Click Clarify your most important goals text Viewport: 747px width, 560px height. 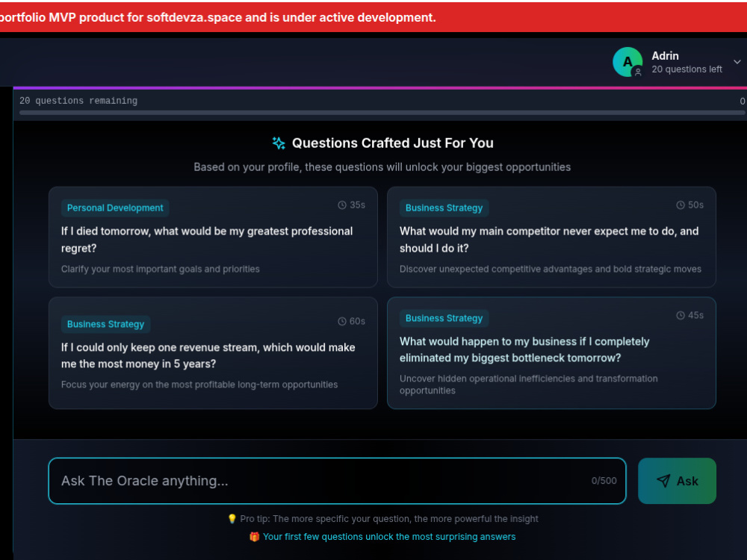(x=160, y=269)
